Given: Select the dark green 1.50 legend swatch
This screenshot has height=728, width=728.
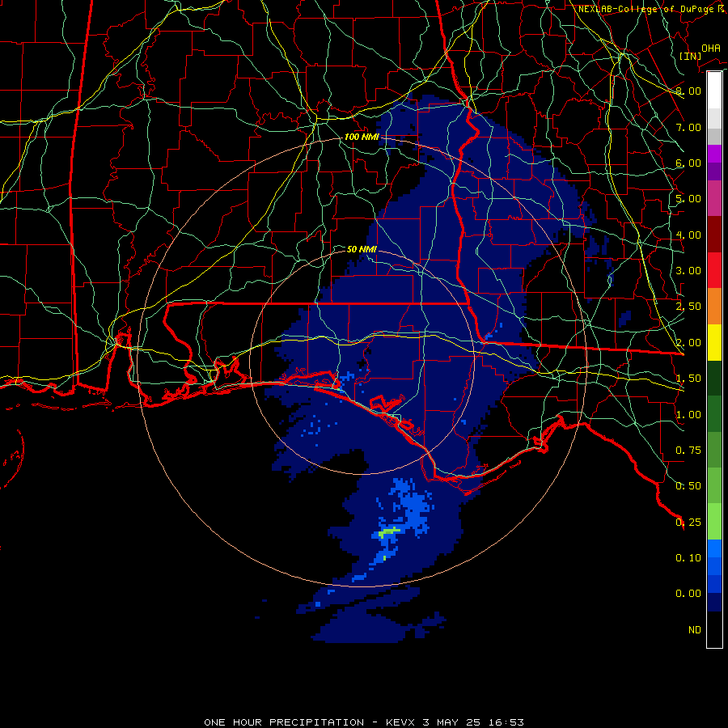Looking at the screenshot, I should 714,379.
